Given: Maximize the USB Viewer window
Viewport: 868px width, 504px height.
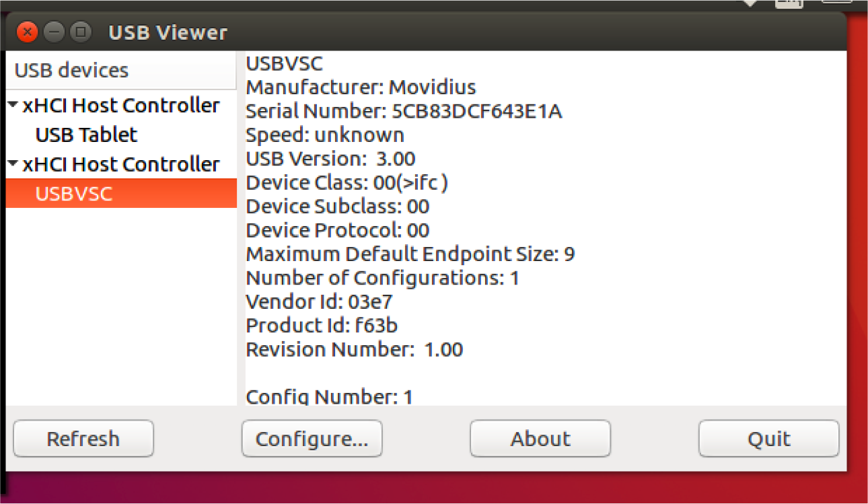Looking at the screenshot, I should point(81,32).
